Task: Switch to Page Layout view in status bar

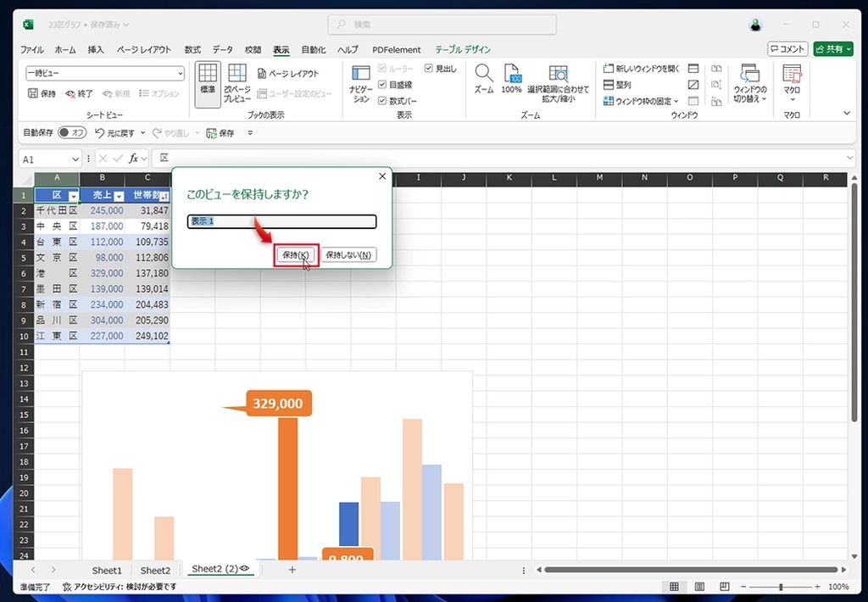Action: click(x=699, y=587)
